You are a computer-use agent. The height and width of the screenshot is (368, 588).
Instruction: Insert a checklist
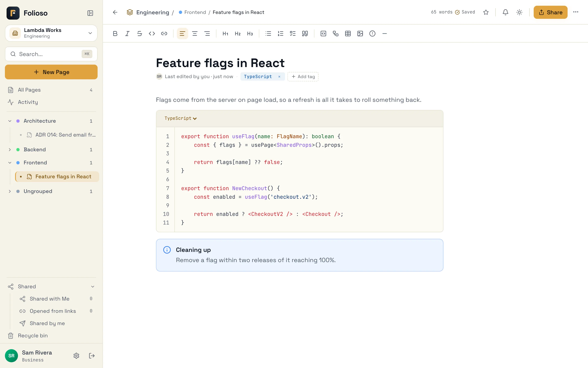pyautogui.click(x=293, y=34)
